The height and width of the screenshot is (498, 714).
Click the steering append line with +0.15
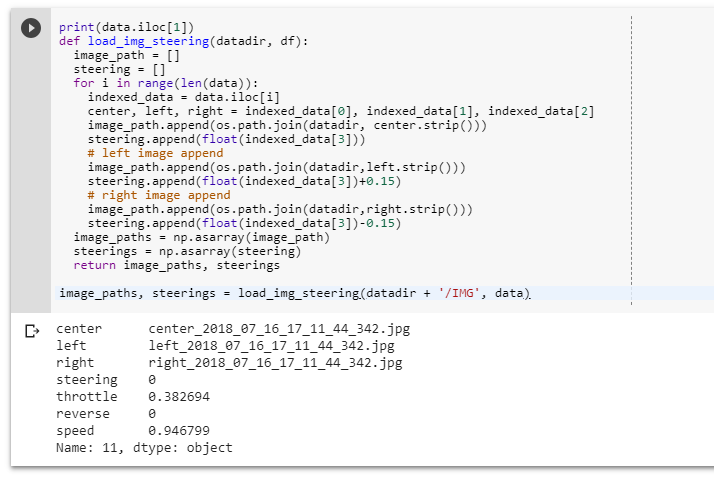point(245,182)
